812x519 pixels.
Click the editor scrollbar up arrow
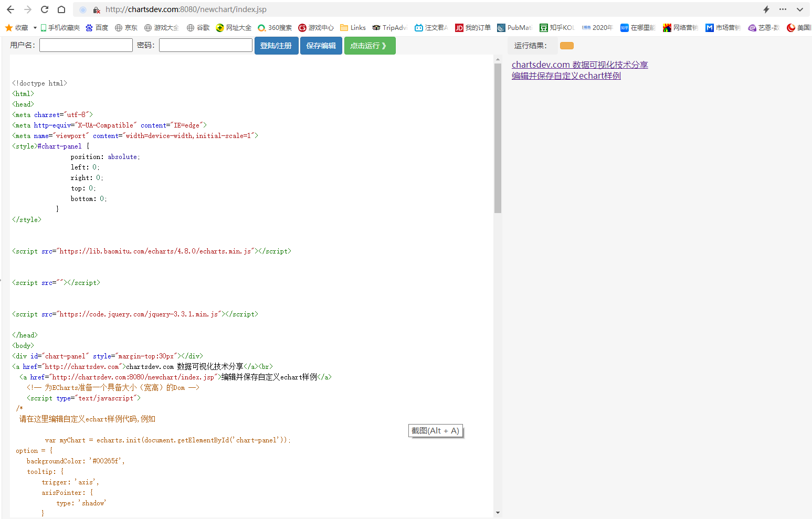pos(498,59)
